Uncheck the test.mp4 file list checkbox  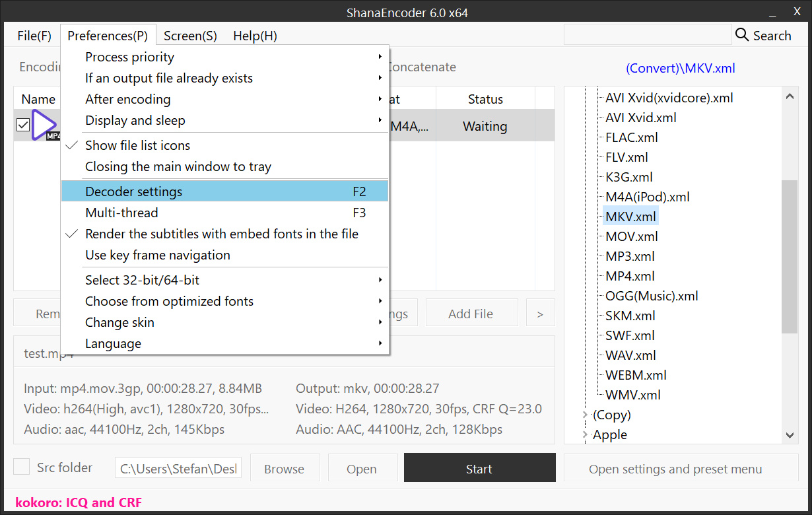pos(23,125)
